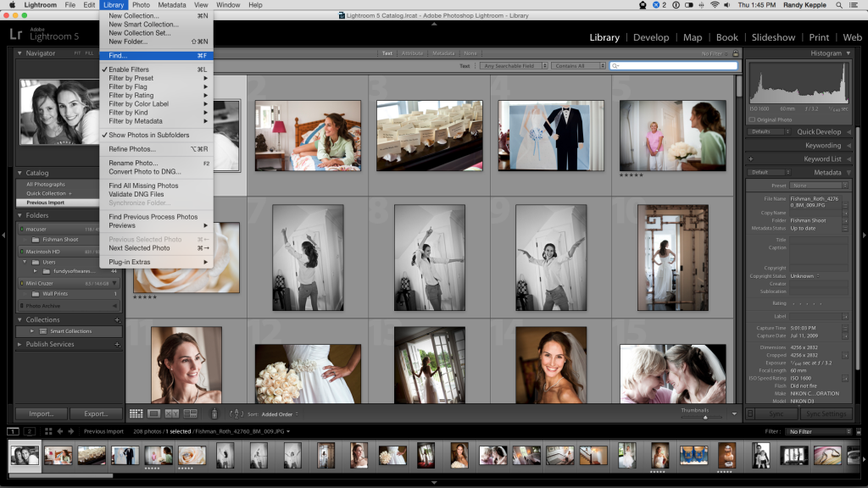Click the Lr Lightroom 5 identity plate
Screen dimensions: 868x488
[x=44, y=34]
